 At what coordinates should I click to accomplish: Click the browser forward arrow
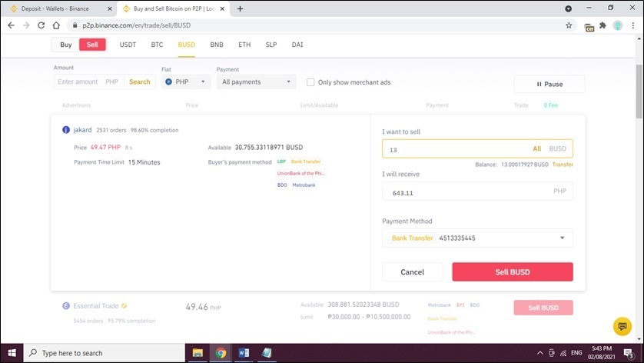tap(26, 25)
